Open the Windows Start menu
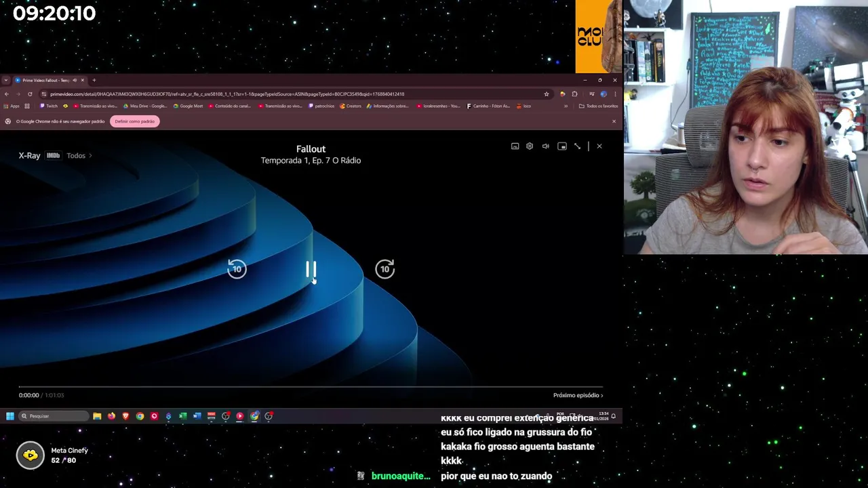This screenshot has width=868, height=488. click(x=9, y=416)
